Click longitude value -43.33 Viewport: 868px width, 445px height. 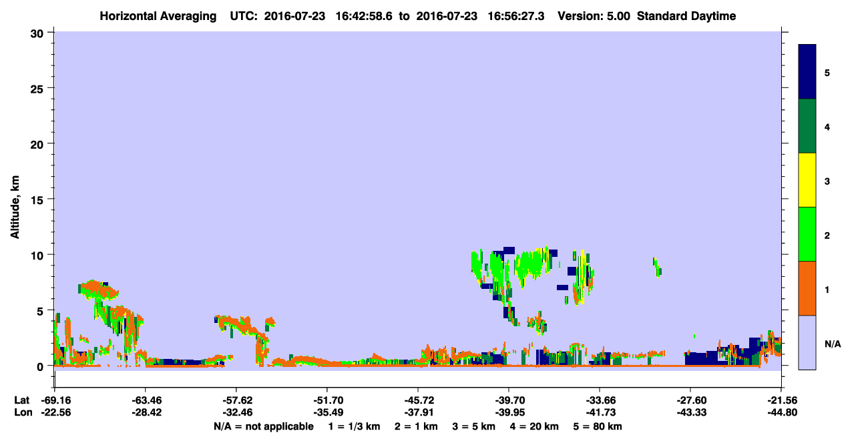coord(690,412)
